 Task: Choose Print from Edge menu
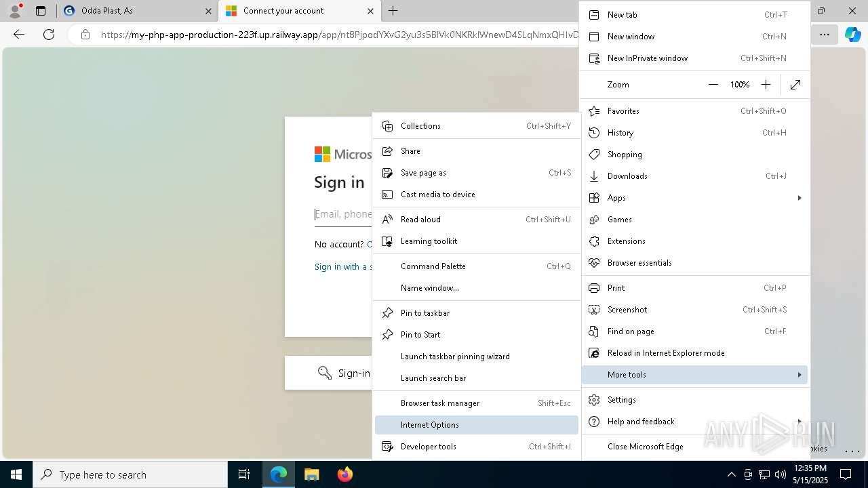tap(695, 287)
